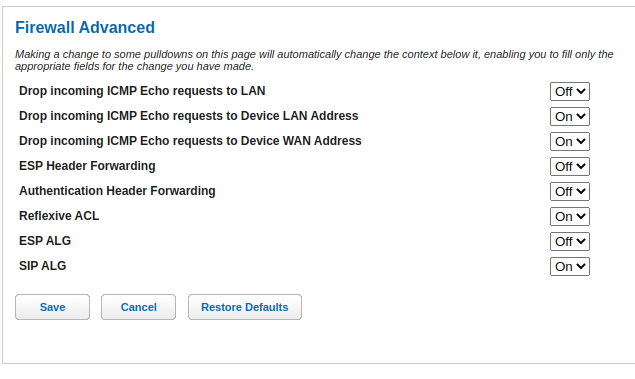The width and height of the screenshot is (635, 379).
Task: Click the 'SIP ALG' label text
Action: click(x=43, y=266)
